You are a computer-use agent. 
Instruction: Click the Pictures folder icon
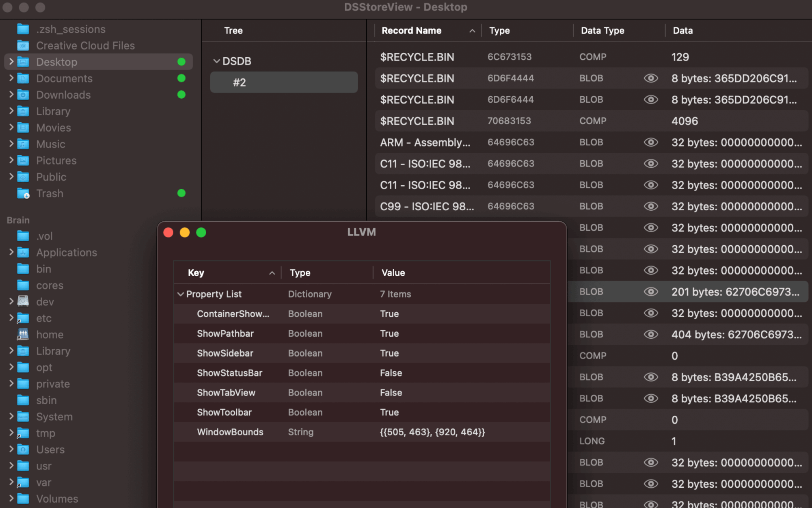(x=23, y=161)
